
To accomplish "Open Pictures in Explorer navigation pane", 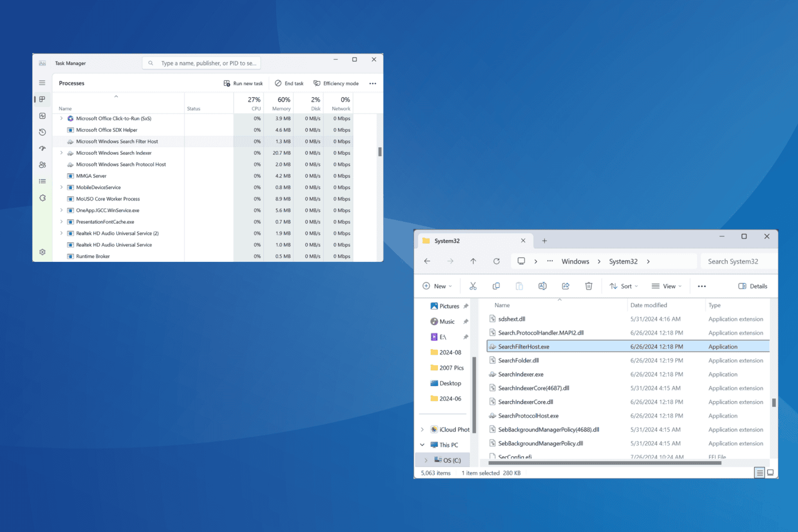I will [449, 306].
